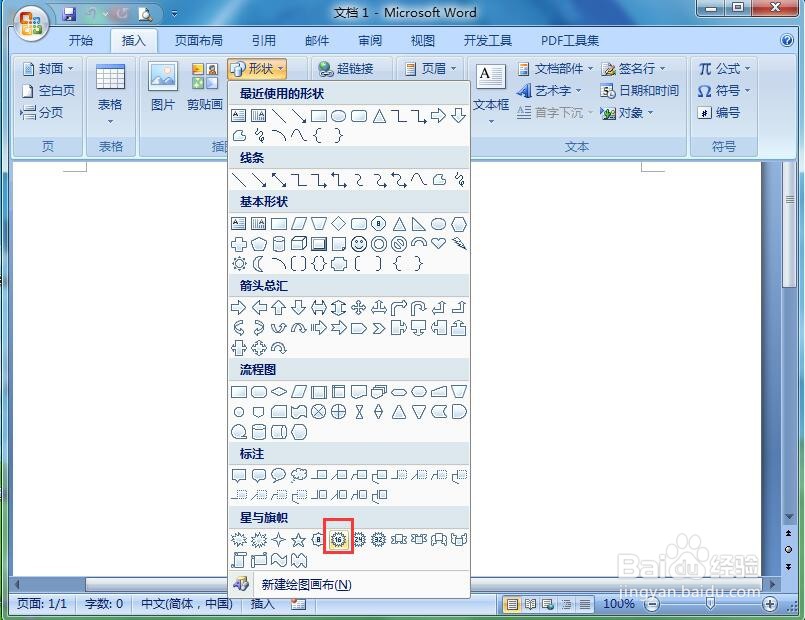Image resolution: width=805 pixels, height=620 pixels.
Task: Select the cylinder (can) basic shape
Action: tap(278, 244)
